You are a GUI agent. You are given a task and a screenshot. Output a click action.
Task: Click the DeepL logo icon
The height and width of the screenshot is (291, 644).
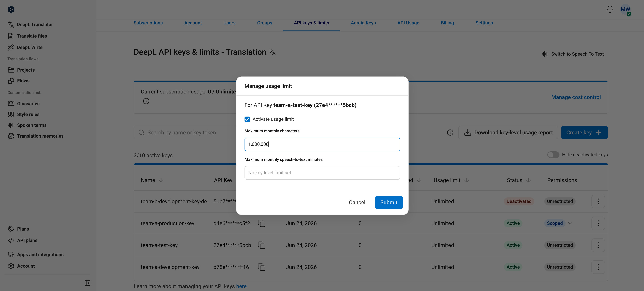(x=11, y=9)
